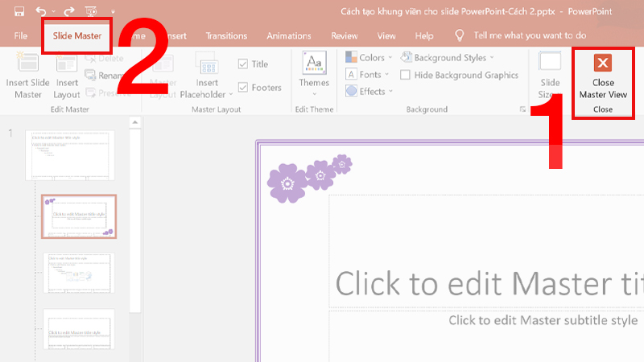Open the Effects dropdown
This screenshot has height=362, width=644.
coord(370,92)
